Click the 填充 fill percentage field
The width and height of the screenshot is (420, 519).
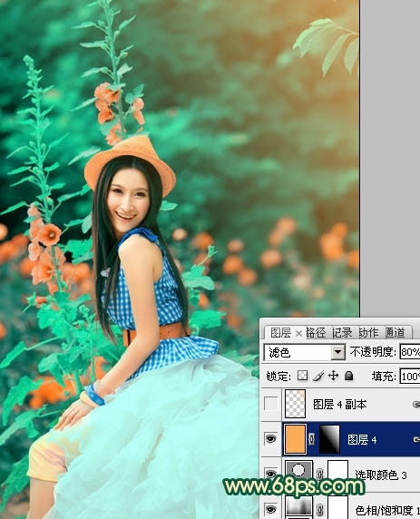(410, 377)
